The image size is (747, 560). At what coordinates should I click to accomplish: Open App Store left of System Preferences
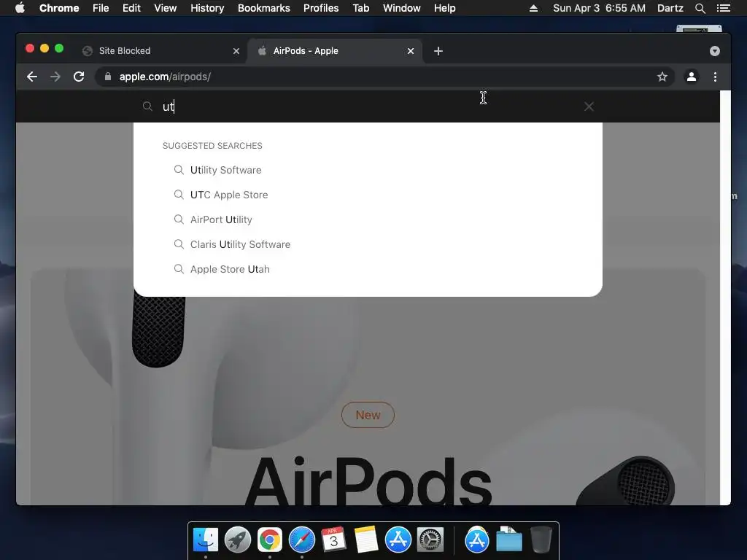pos(398,540)
